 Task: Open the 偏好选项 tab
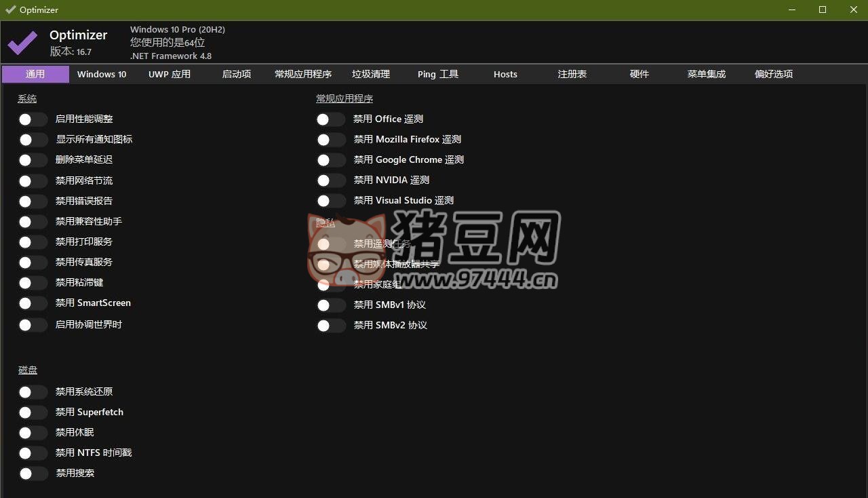pyautogui.click(x=774, y=75)
